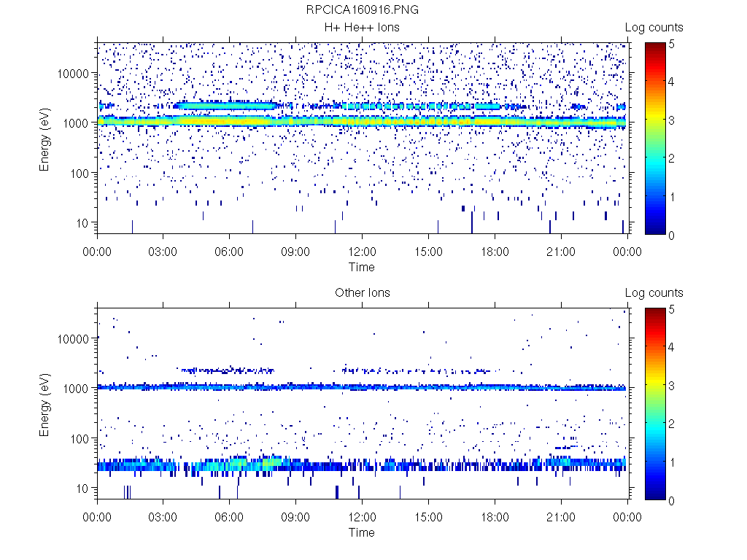The image size is (747, 560).
Task: Click the bottom color bar's 1 label
Action: (671, 462)
